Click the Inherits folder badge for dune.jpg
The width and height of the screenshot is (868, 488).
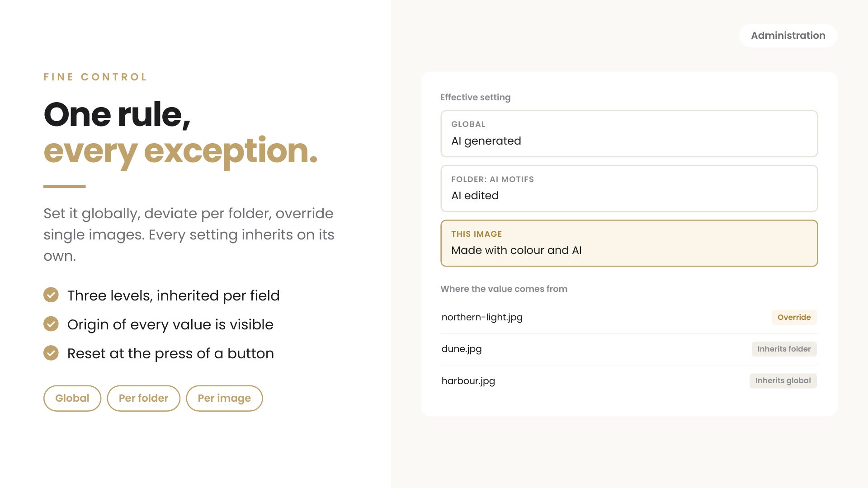point(784,349)
